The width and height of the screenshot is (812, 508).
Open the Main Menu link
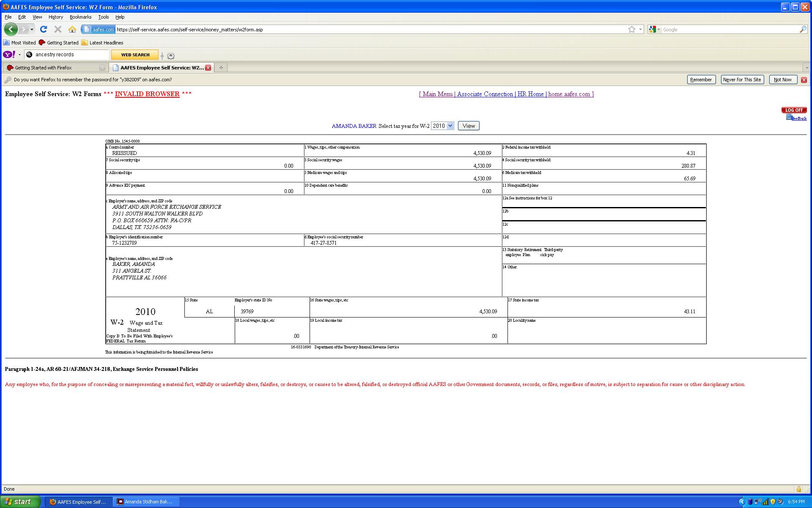click(437, 94)
